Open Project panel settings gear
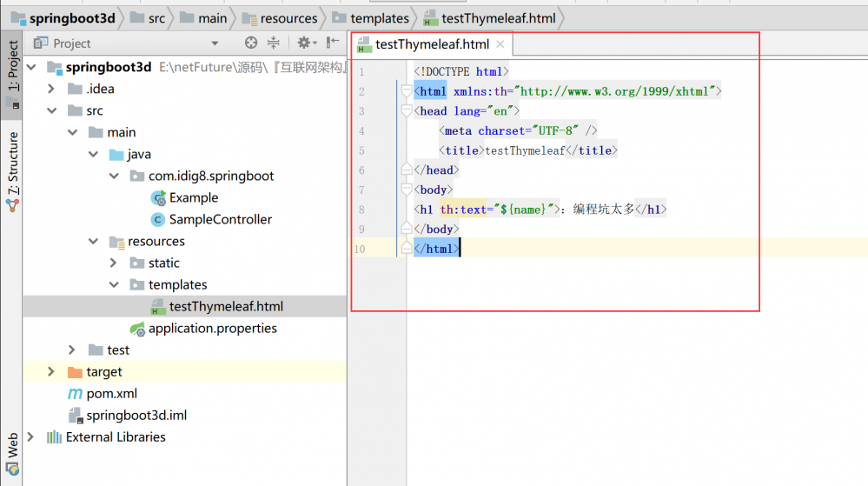The image size is (868, 486). (x=303, y=43)
